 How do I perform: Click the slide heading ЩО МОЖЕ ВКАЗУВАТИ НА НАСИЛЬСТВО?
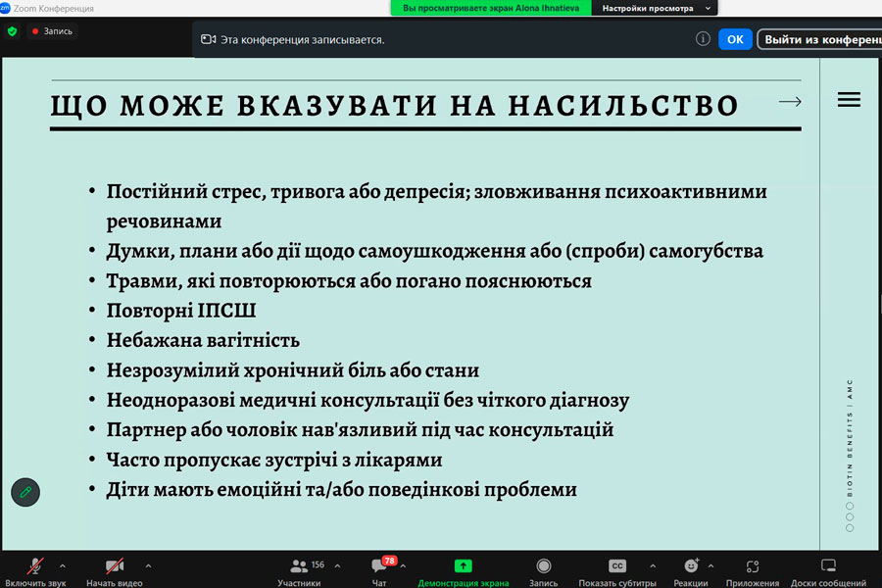coord(395,107)
